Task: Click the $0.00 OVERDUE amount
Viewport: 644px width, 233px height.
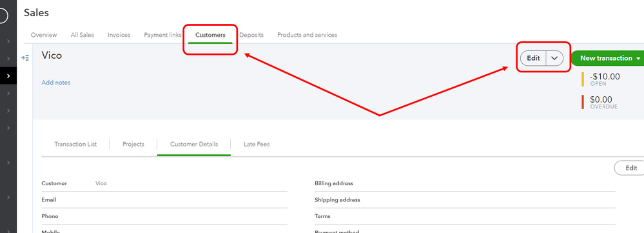Action: click(604, 102)
